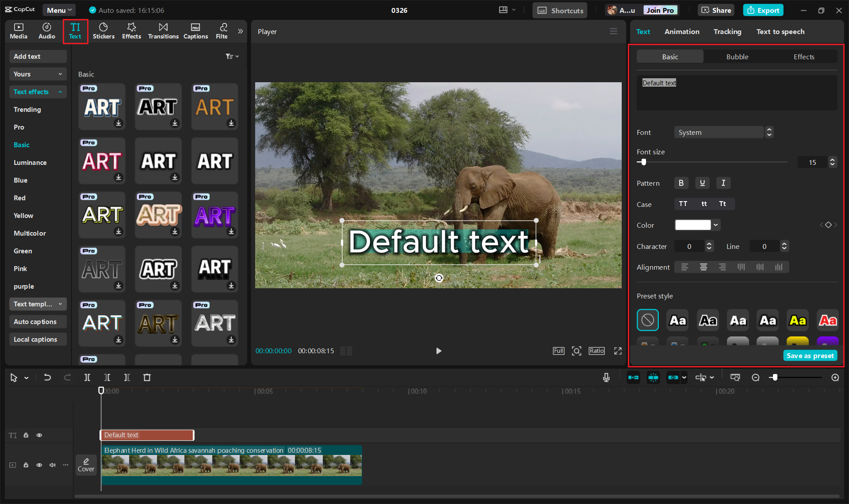Toggle bold formatting for the text
This screenshot has width=849, height=504.
[x=681, y=183]
